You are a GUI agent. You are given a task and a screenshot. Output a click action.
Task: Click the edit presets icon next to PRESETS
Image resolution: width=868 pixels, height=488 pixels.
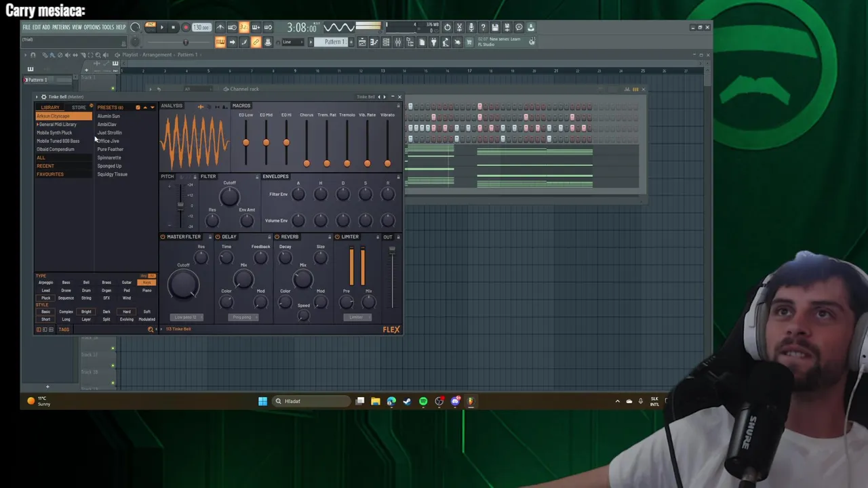click(138, 107)
